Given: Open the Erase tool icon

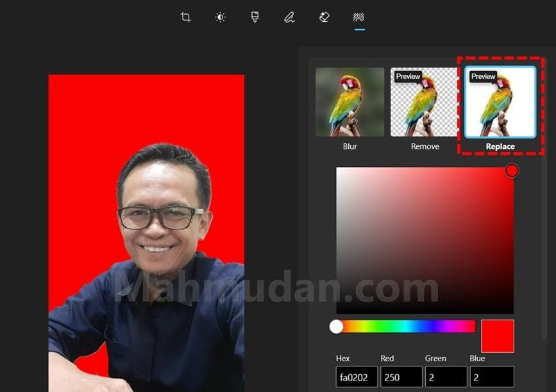Looking at the screenshot, I should 324,17.
